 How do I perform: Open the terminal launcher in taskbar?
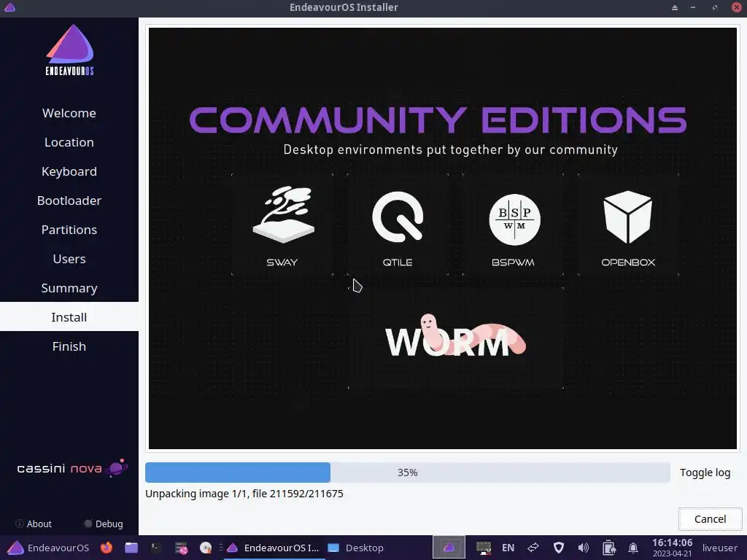point(156,548)
